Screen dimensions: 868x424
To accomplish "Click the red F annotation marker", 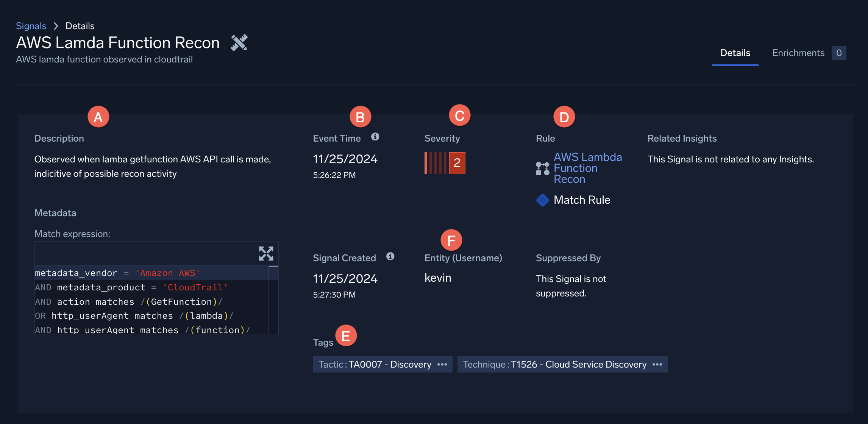I will click(451, 240).
